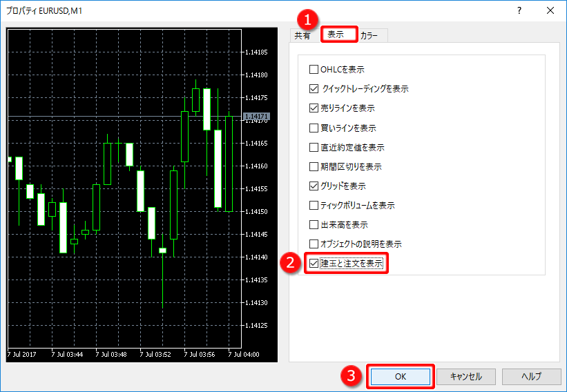The width and height of the screenshot is (567, 392).
Task: Enable ティックボリュームを表示
Action: [x=314, y=205]
